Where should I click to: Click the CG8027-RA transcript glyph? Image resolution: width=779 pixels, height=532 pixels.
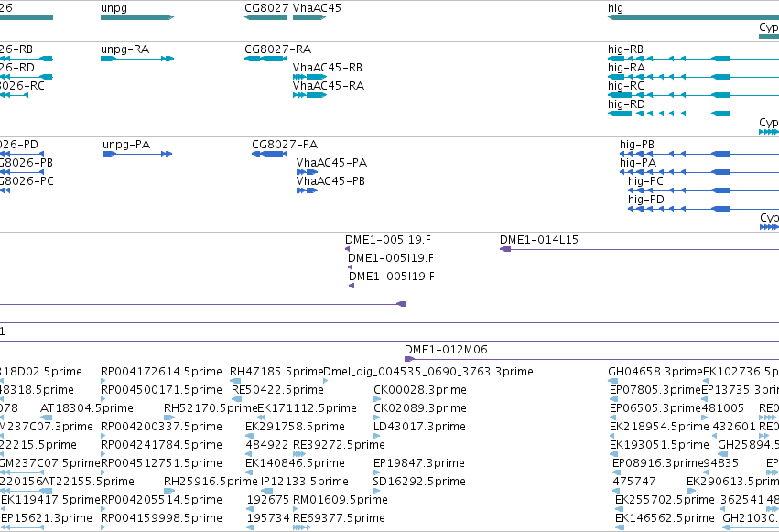point(265,59)
